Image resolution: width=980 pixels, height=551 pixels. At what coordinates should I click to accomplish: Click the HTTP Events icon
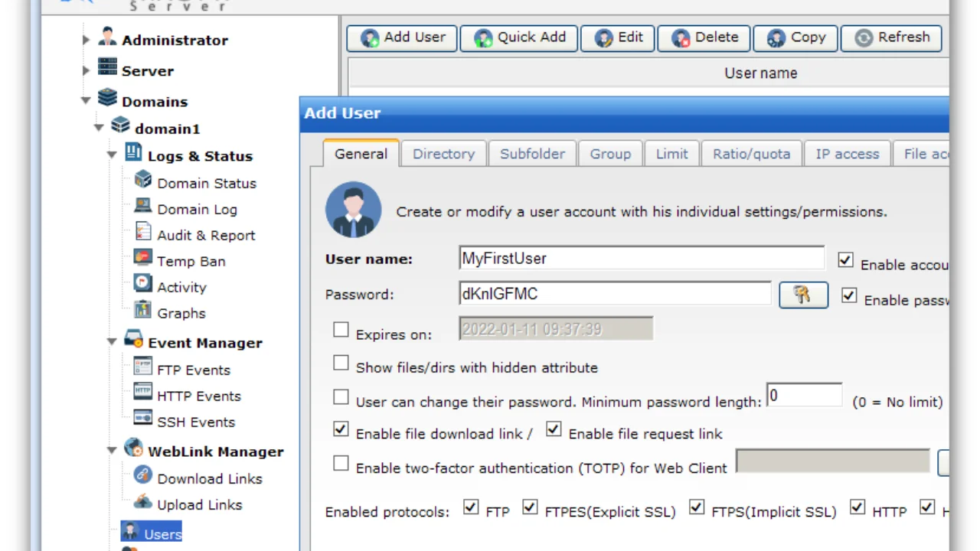[143, 393]
